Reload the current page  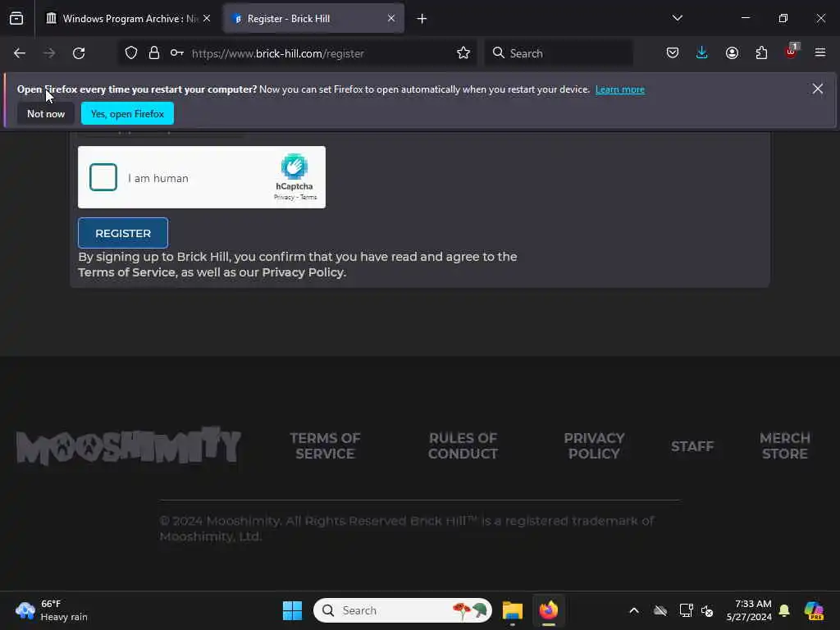click(79, 53)
